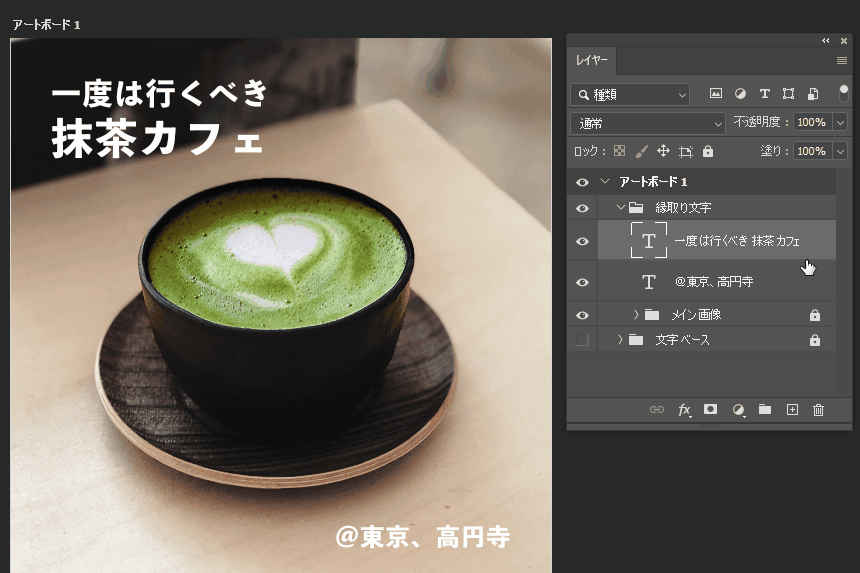Hide the 一度は行くべき 抹茶カフェ text layer

[582, 241]
